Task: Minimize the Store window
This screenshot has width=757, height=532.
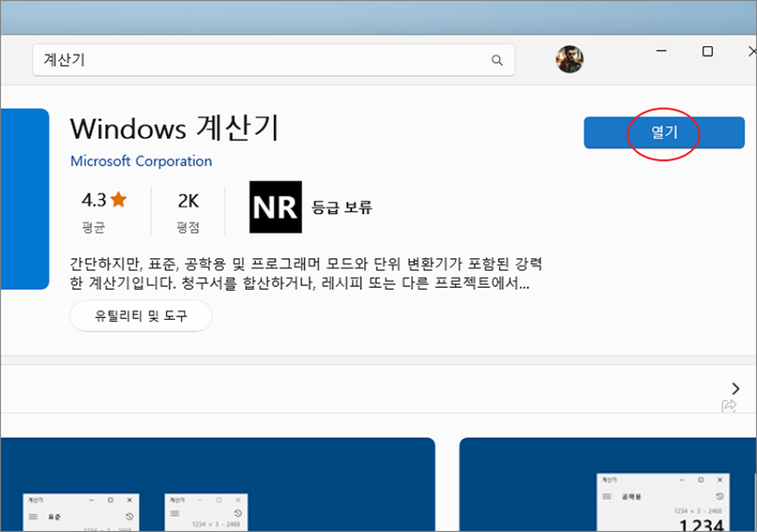Action: pos(663,52)
